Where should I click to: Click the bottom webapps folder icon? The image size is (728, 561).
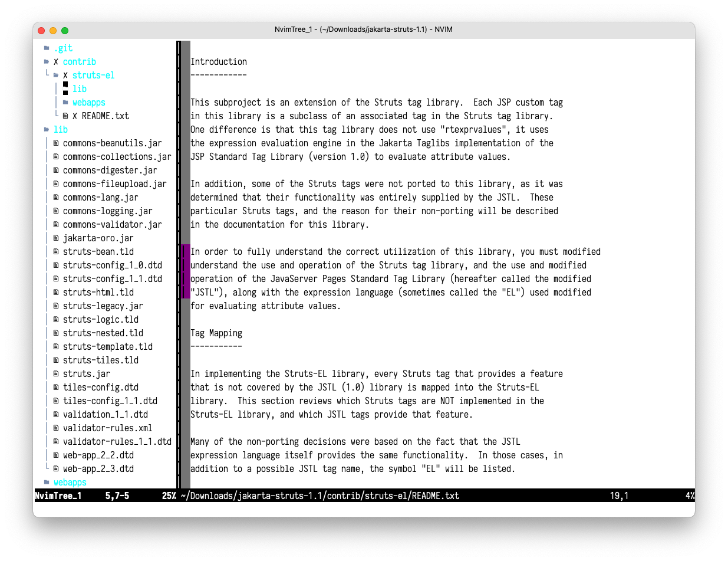47,483
